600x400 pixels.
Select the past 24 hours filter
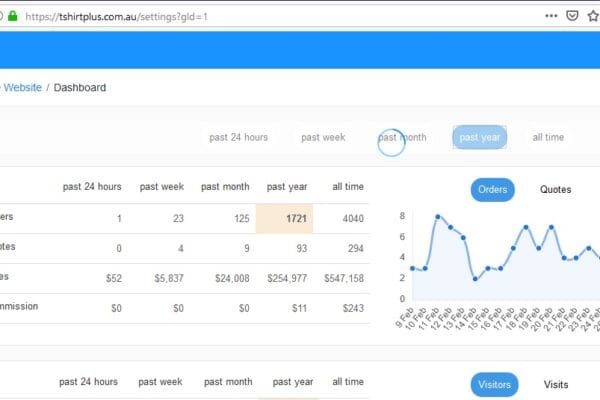click(238, 137)
